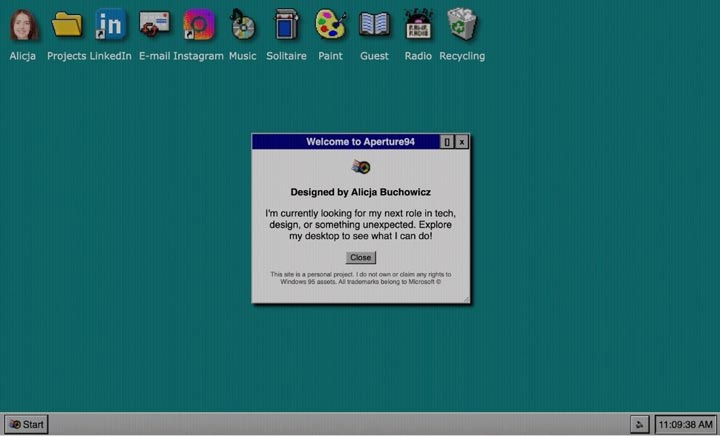This screenshot has height=436, width=720.
Task: Click 'Designed by Alicja Buchowicz' heading
Action: point(360,192)
